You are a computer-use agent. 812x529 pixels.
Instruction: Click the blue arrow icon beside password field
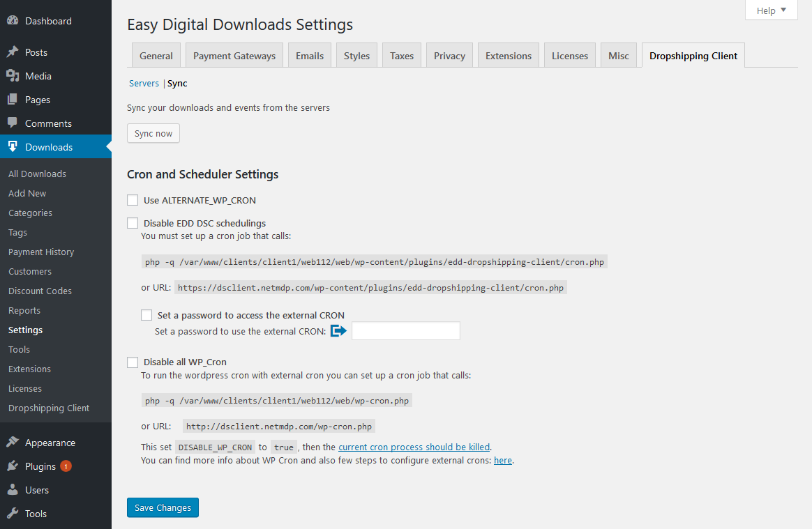338,331
